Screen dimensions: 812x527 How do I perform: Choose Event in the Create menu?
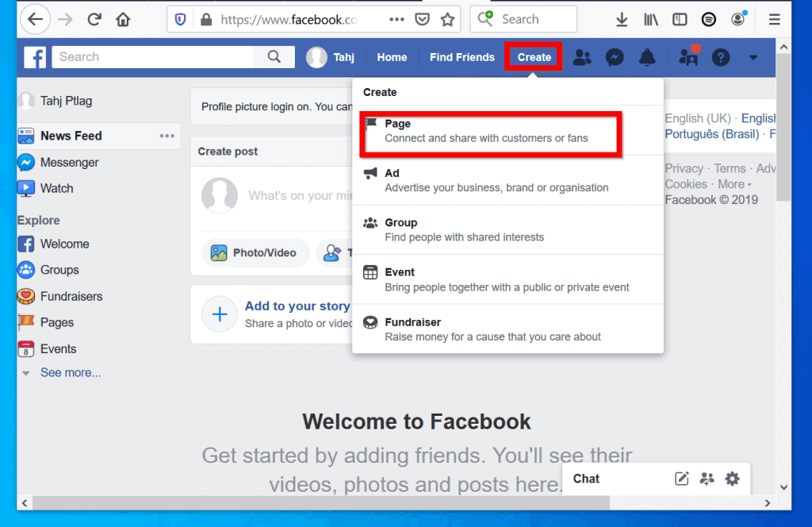click(x=507, y=279)
